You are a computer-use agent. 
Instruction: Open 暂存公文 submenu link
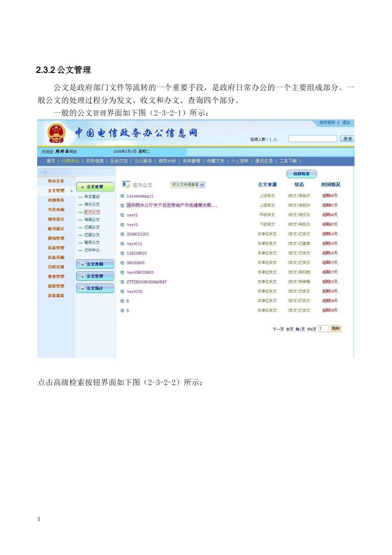(92, 243)
